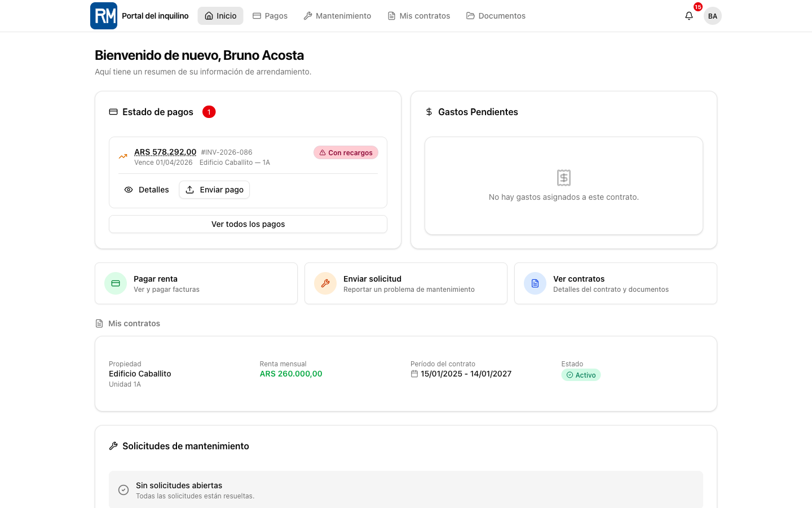Image resolution: width=812 pixels, height=508 pixels.
Task: Click the check circle icon by Sin solicitudes abiertas
Action: (123, 490)
